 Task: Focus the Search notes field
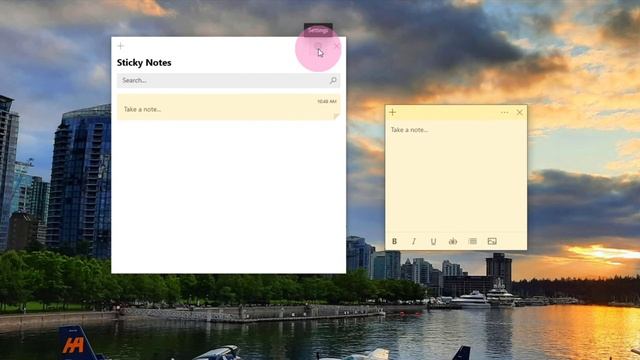coord(229,80)
